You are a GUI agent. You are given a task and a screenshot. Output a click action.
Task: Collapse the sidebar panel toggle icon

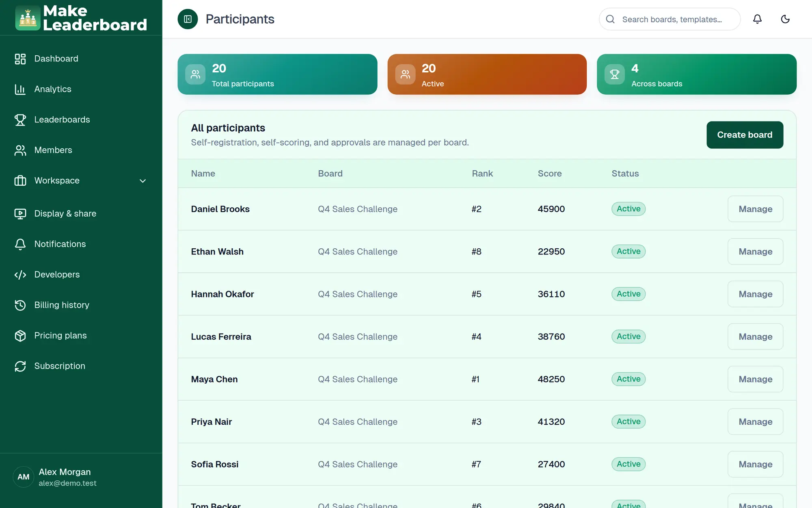pos(188,19)
